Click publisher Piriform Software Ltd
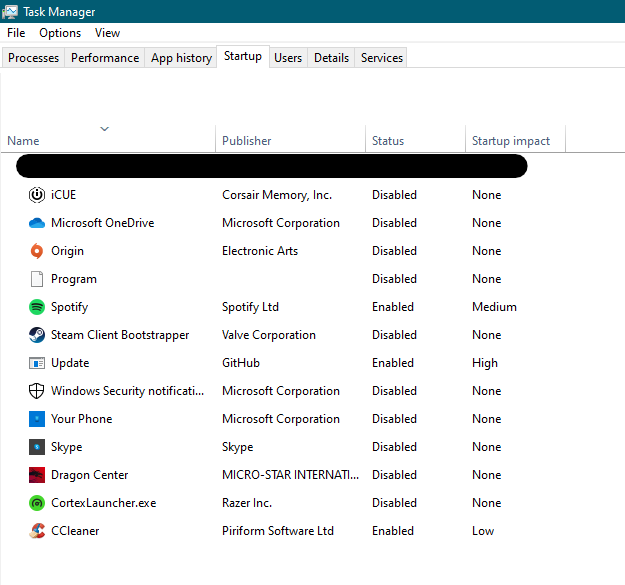Screen dimensions: 625x585 point(278,531)
